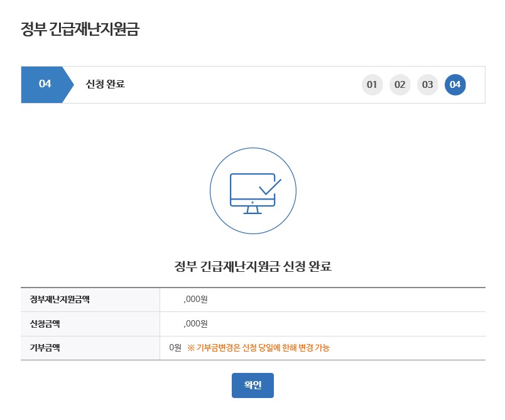The height and width of the screenshot is (420, 505).
Task: Click the '신청금액' row label
Action: 45,323
